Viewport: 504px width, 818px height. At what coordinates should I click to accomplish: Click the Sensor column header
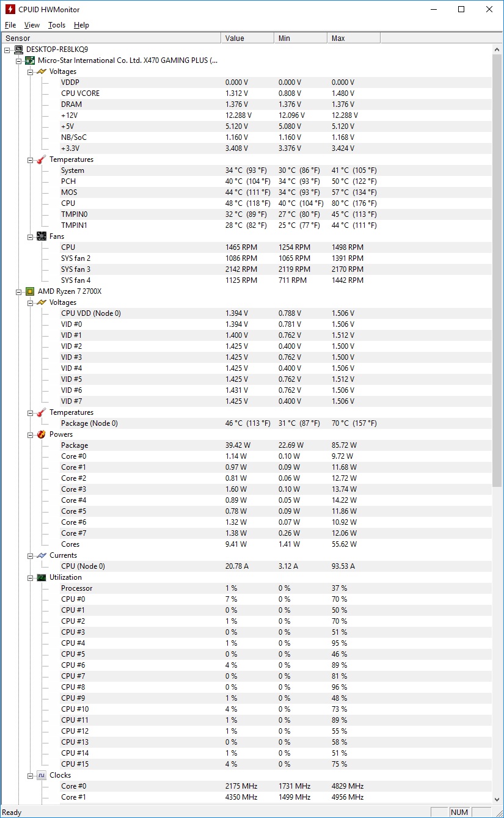[x=111, y=38]
